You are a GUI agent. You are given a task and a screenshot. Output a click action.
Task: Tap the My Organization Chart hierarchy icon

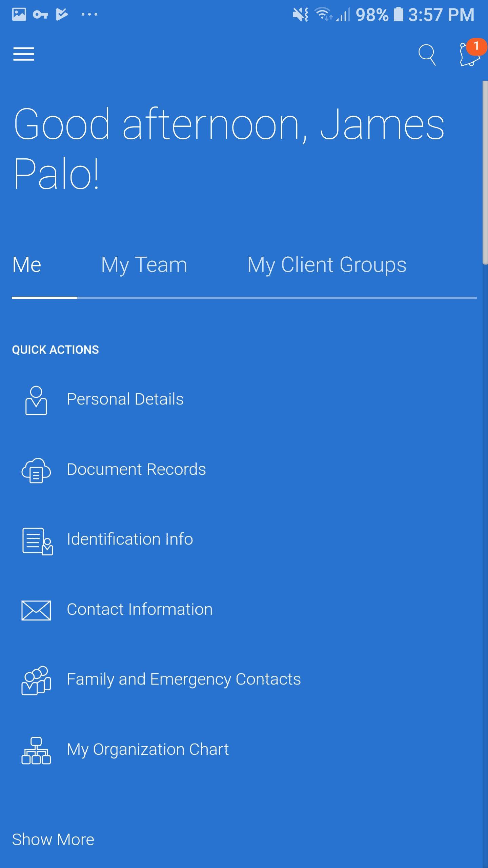tap(36, 750)
